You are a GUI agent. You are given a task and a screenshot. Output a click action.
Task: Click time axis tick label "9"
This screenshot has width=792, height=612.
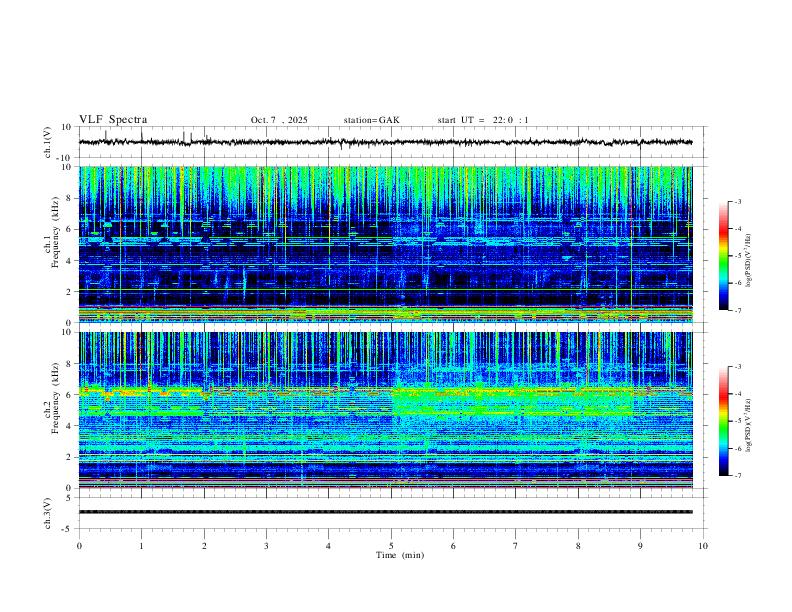640,546
